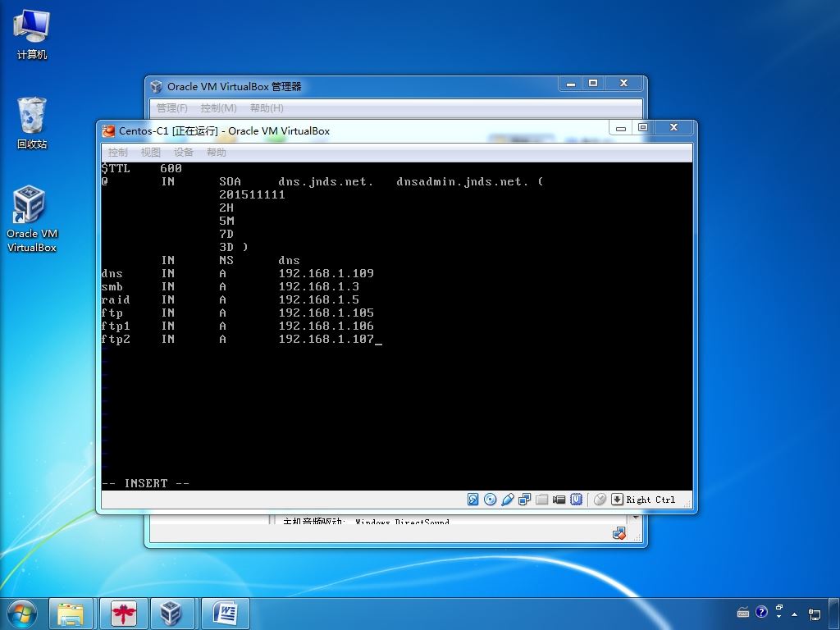
Task: Click the optical disc drive status icon
Action: [491, 500]
